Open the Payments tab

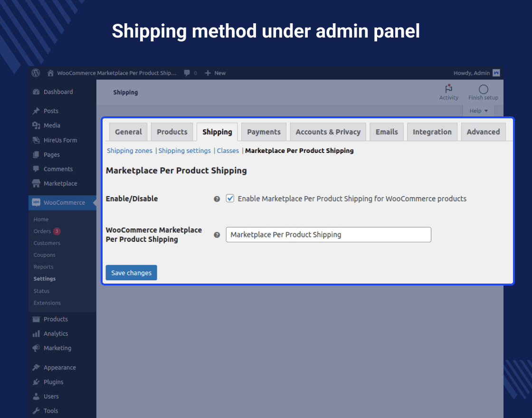[264, 132]
